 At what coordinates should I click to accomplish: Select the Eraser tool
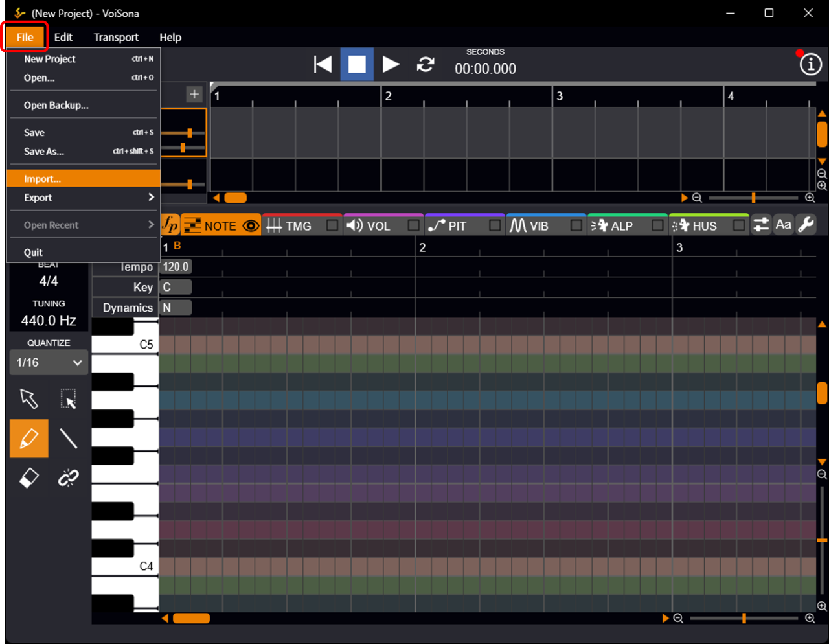(29, 478)
